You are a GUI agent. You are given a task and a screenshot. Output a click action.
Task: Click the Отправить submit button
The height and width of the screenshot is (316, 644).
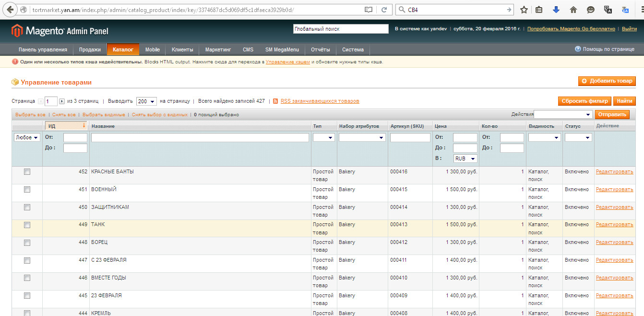612,114
